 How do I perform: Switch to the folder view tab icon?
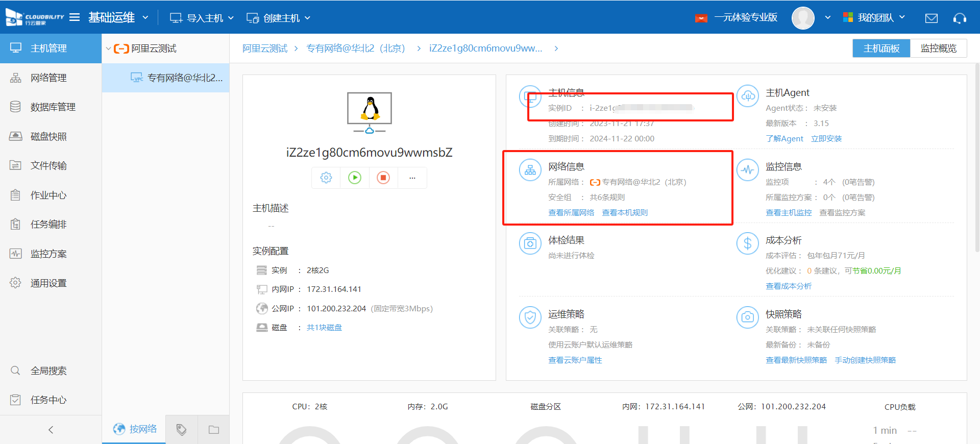tap(214, 430)
